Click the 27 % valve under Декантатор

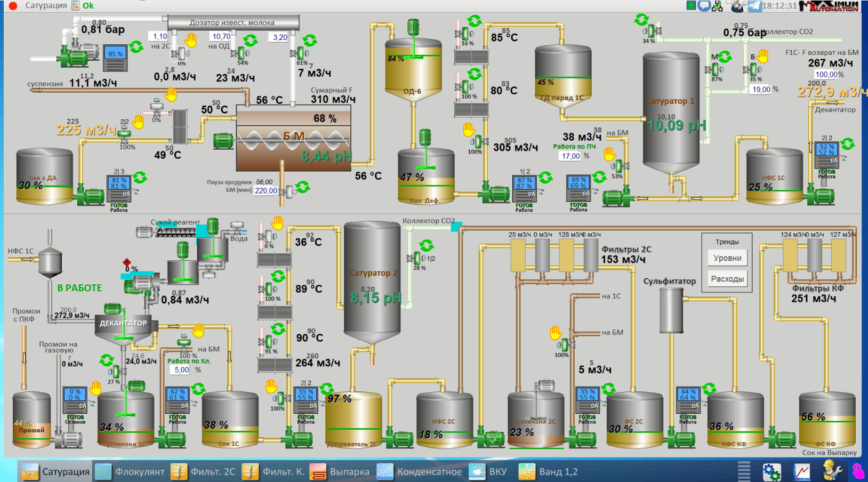pyautogui.click(x=115, y=372)
